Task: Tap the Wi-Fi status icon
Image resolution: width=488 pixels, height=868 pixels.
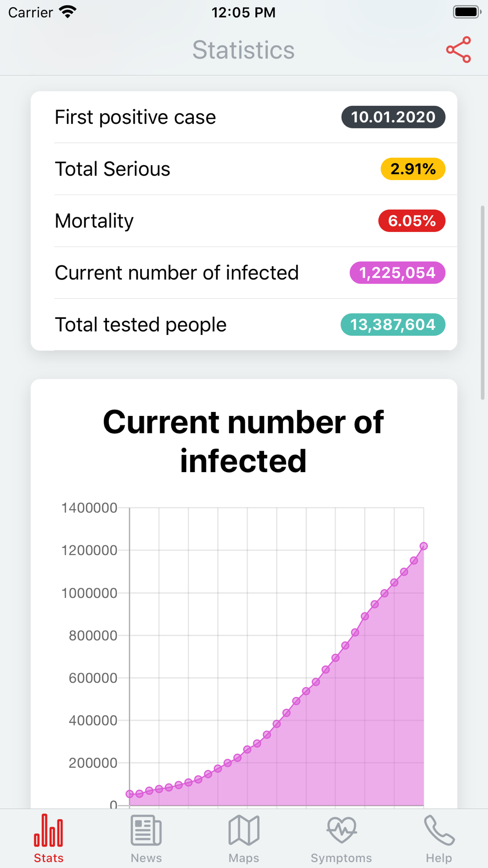Action: [x=68, y=12]
